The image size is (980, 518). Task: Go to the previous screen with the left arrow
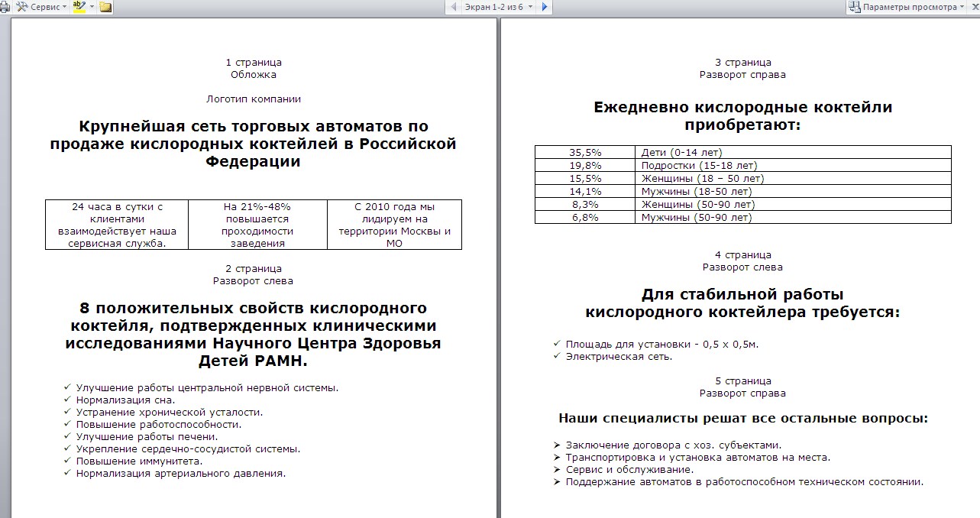point(454,6)
